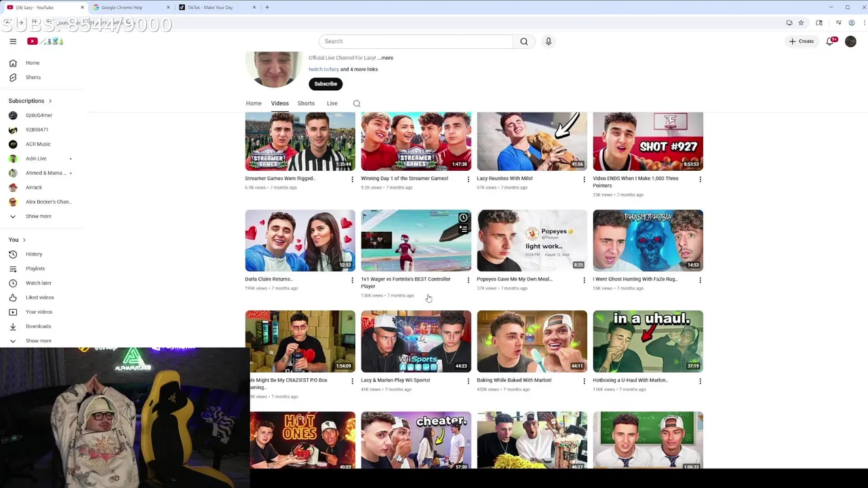
Task: Open options for Darla Claire Returns video
Action: (352, 280)
